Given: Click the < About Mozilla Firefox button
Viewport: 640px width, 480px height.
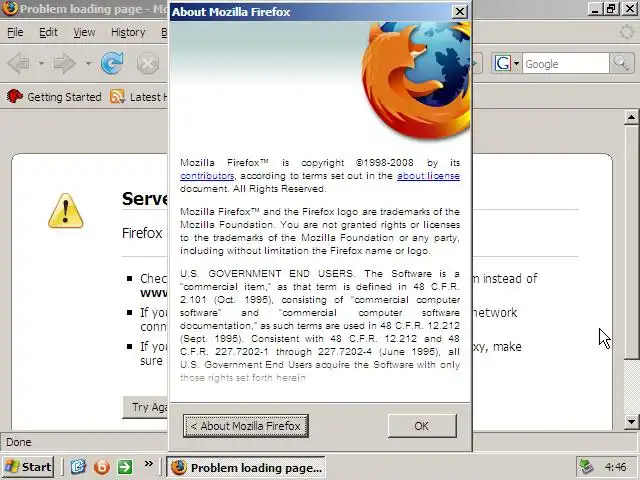Looking at the screenshot, I should (x=246, y=426).
